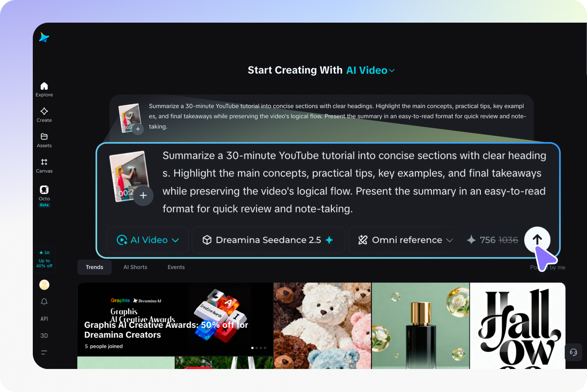
Task: Click the Dreamina logo in the sidebar
Action: tap(44, 37)
